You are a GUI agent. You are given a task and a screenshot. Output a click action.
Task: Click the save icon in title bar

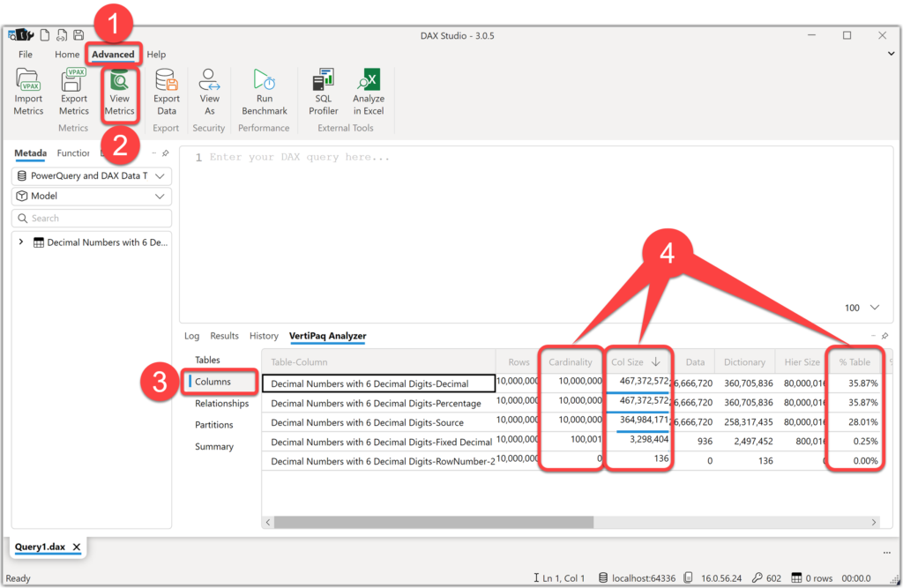(x=78, y=35)
